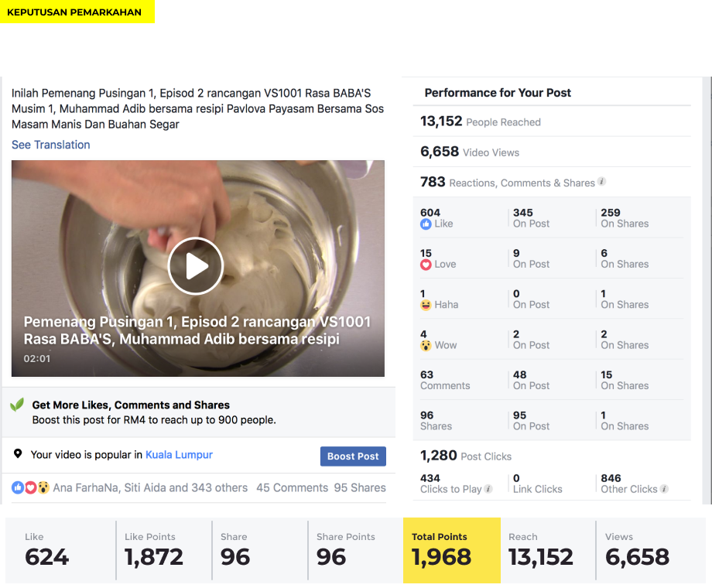Image resolution: width=712 pixels, height=588 pixels.
Task: Click the green leaf boost suggestion icon
Action: tap(17, 405)
